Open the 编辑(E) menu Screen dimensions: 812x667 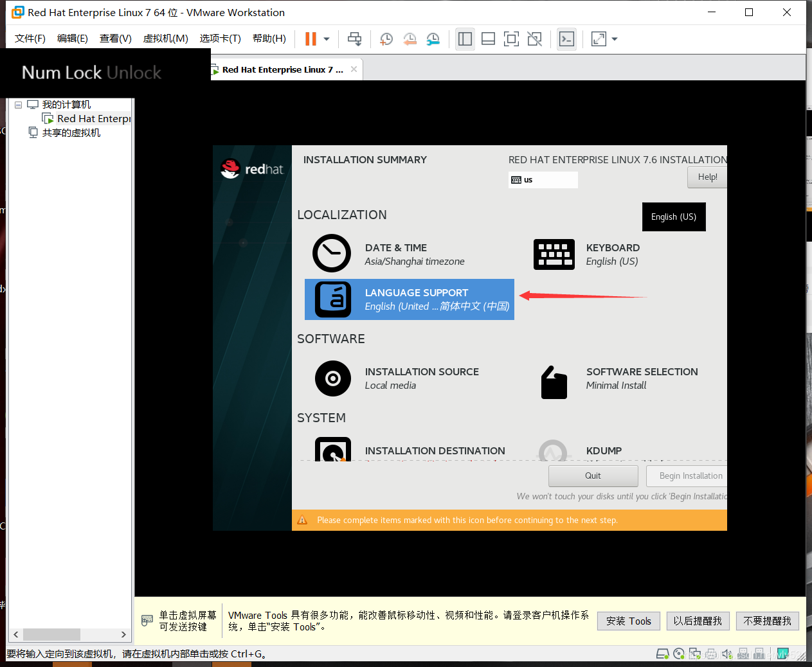(x=73, y=39)
